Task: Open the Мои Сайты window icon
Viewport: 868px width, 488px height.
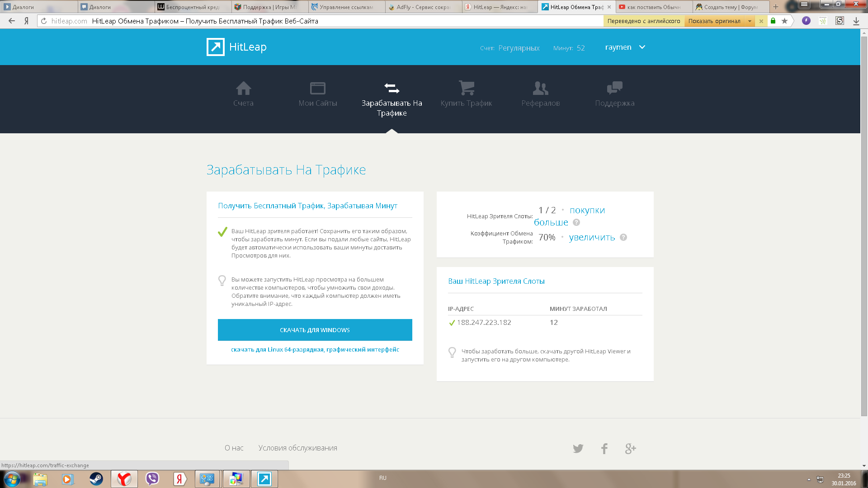Action: [x=318, y=88]
